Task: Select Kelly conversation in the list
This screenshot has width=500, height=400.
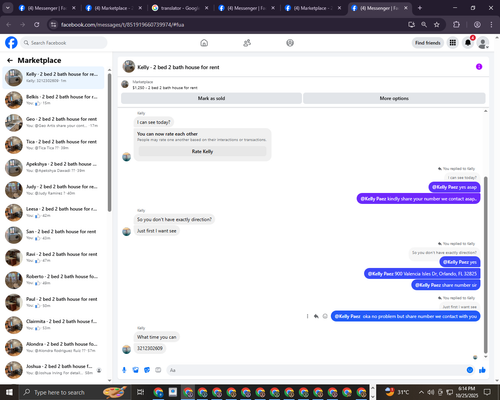Action: coord(53,77)
